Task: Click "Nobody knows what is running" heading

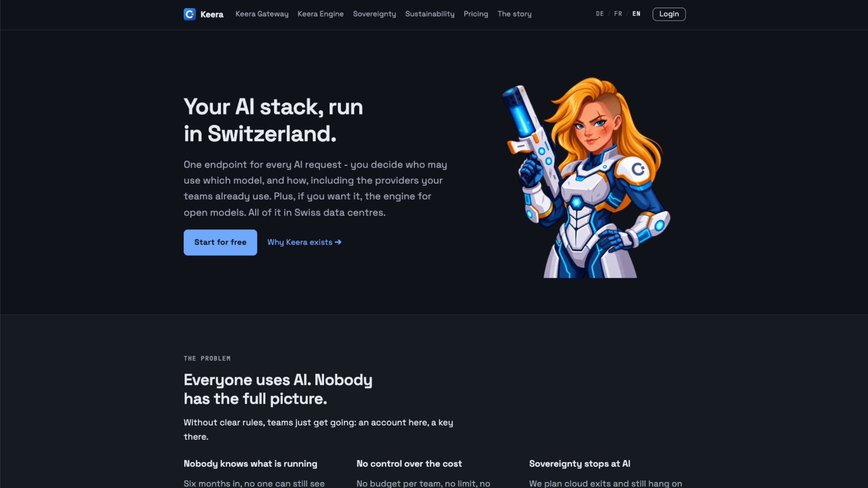Action: 251,464
